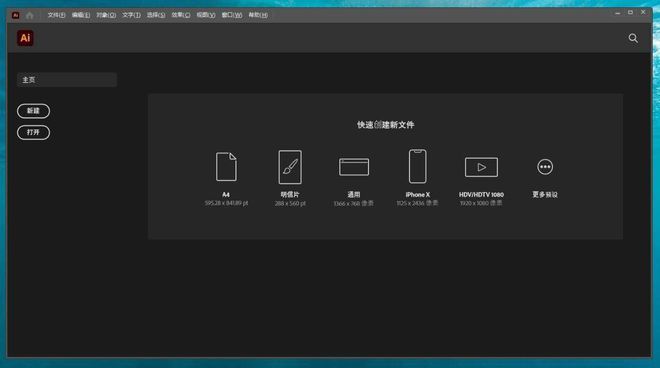Open the 文件(F) menu
The image size is (660, 368).
point(56,15)
